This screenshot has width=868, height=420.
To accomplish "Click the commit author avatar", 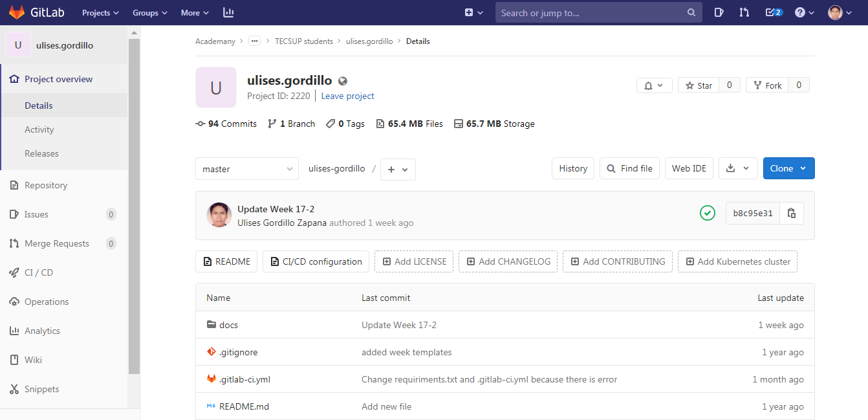I will pos(219,215).
